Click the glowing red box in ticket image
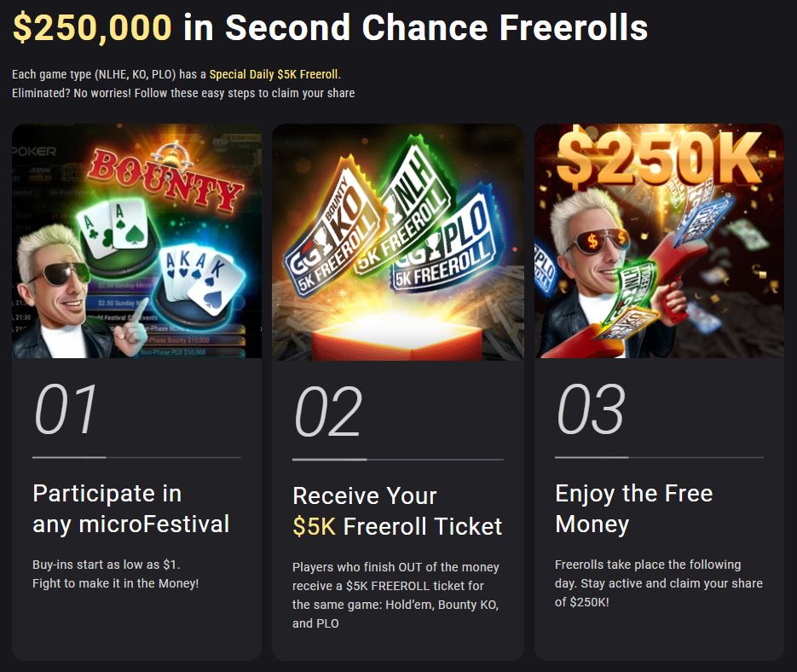The width and height of the screenshot is (797, 672). [397, 339]
